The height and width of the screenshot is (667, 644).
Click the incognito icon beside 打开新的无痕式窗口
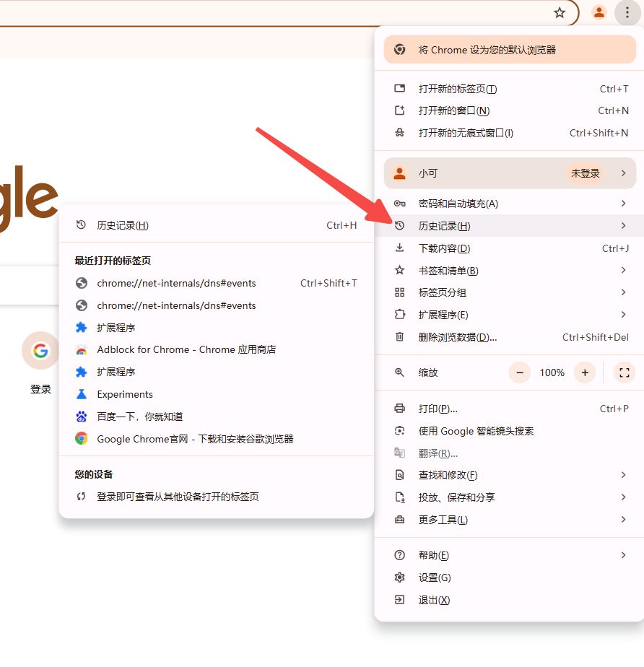pos(399,133)
